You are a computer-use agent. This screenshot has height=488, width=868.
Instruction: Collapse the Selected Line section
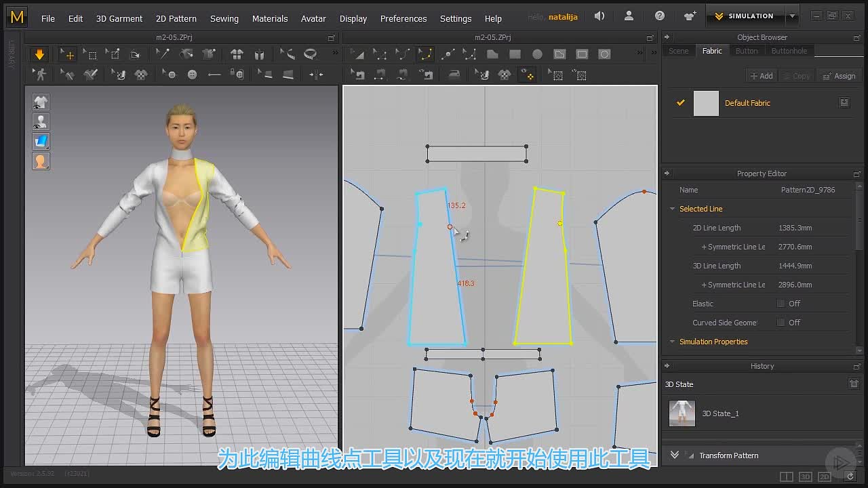(x=673, y=209)
